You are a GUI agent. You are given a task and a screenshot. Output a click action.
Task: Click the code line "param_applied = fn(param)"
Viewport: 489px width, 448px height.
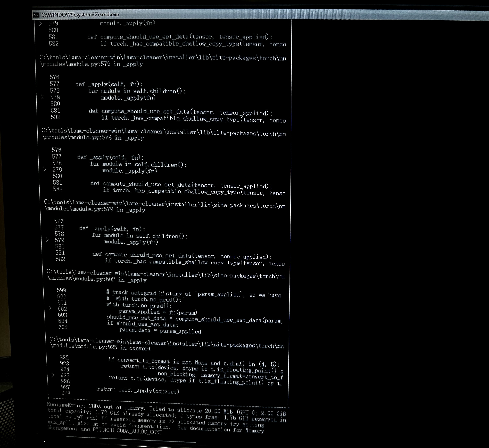(158, 312)
